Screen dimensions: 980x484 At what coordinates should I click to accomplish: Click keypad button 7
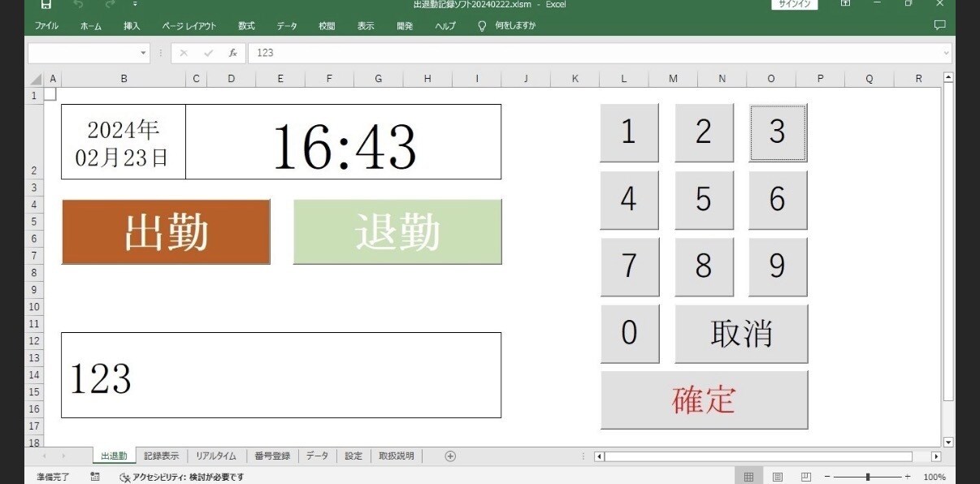pos(629,266)
